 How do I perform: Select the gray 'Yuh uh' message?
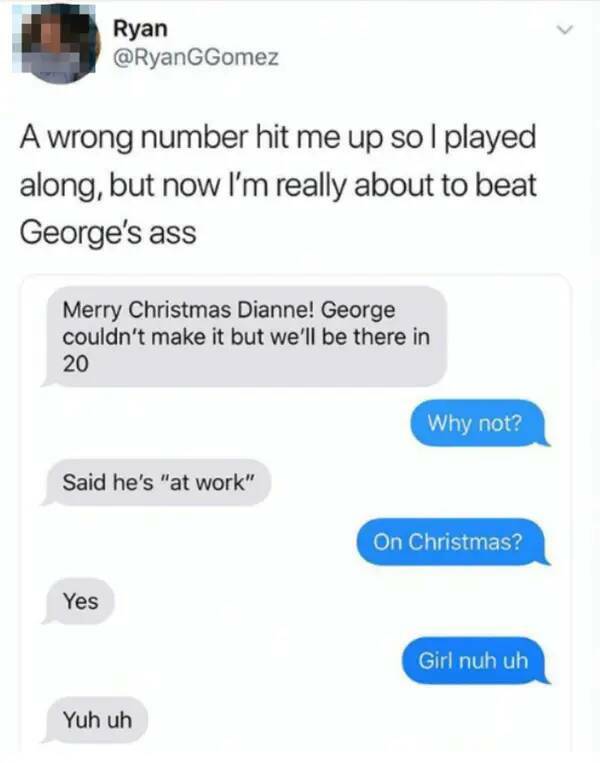[x=95, y=720]
